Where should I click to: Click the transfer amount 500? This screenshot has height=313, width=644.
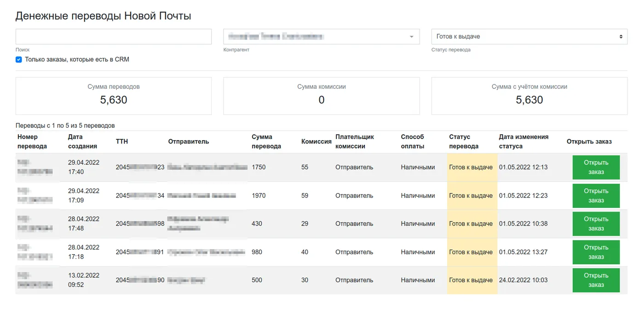pos(257,280)
